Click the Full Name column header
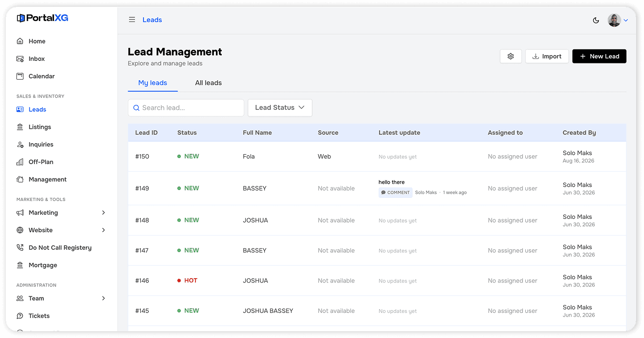Viewport: 644px width, 338px height. click(x=257, y=133)
